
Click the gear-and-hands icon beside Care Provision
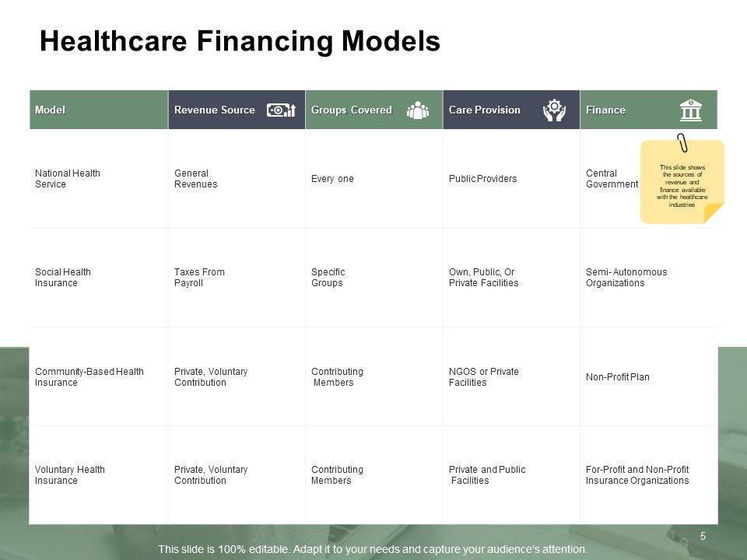pyautogui.click(x=554, y=110)
